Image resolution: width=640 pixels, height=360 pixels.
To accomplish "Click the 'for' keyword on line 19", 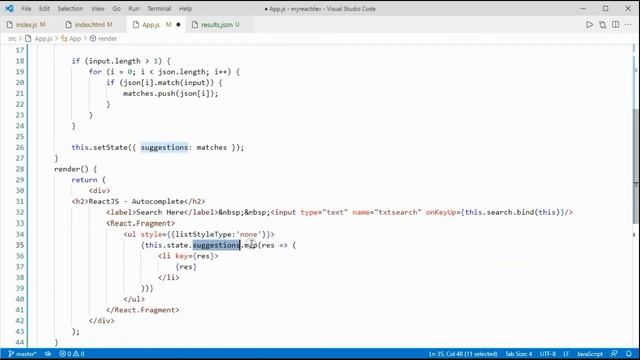I will (95, 72).
